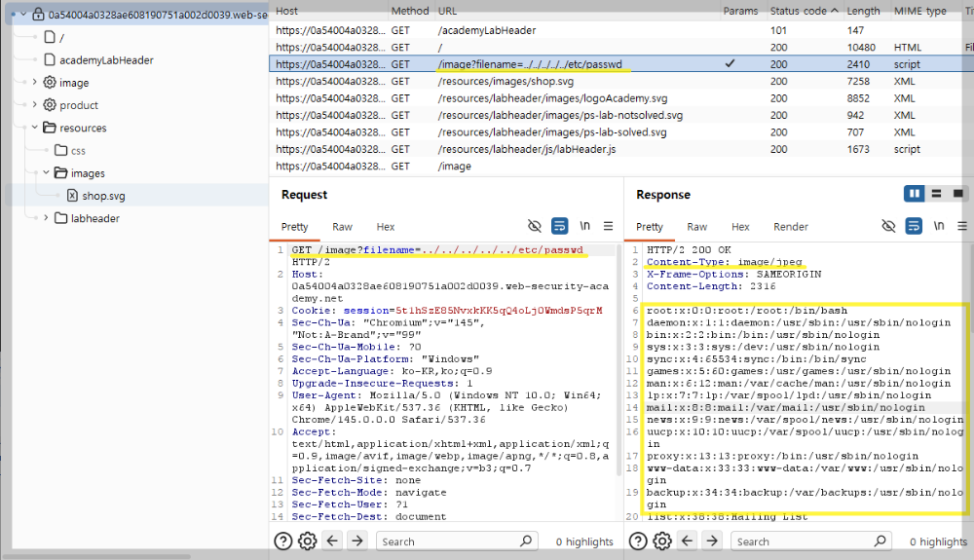Viewport: 974px width, 560px height.
Task: Select the Response Raw tab
Action: click(x=697, y=227)
